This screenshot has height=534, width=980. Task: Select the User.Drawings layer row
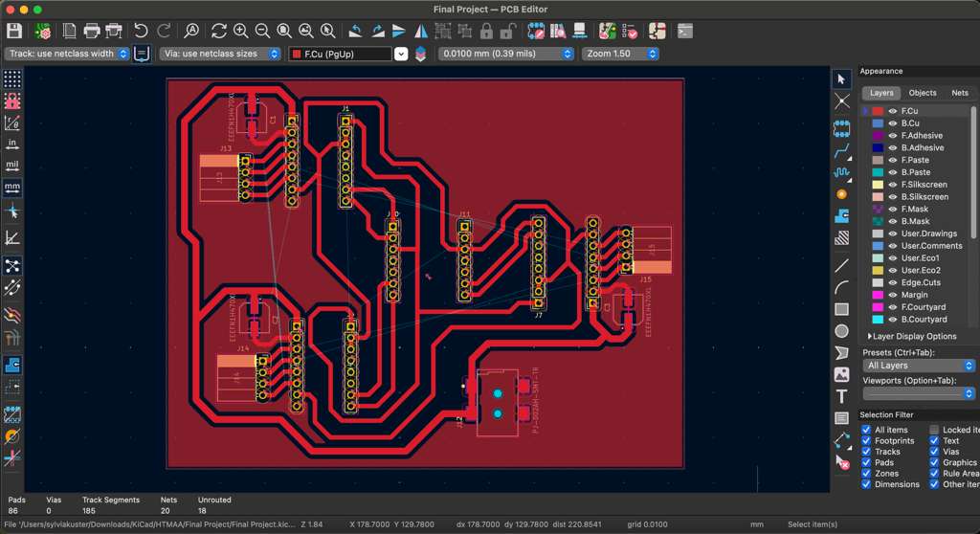click(x=916, y=234)
